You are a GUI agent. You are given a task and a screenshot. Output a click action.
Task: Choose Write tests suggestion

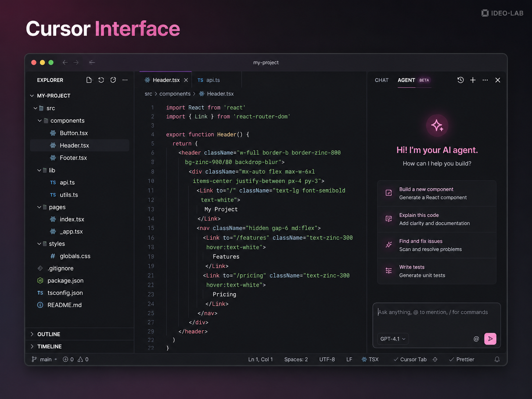tap(437, 271)
